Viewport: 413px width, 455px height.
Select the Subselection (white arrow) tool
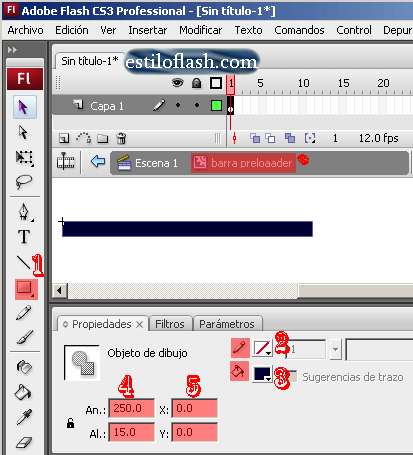23,132
